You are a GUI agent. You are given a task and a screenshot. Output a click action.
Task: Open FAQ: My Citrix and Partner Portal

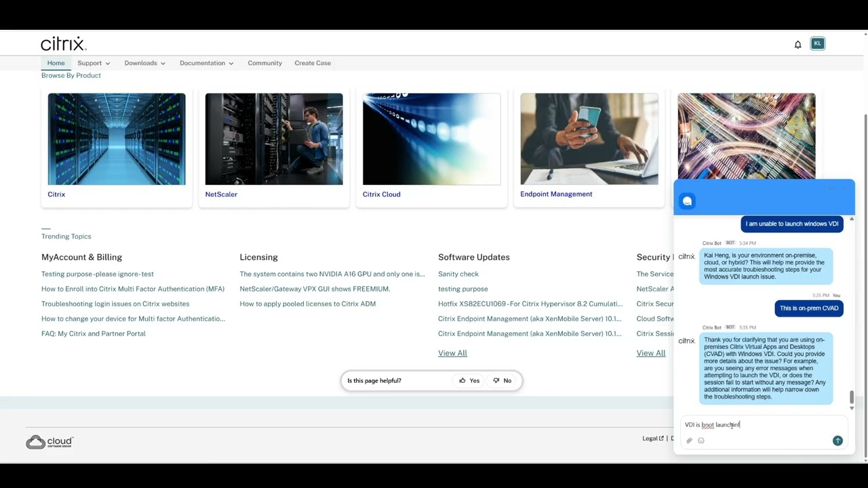point(94,333)
